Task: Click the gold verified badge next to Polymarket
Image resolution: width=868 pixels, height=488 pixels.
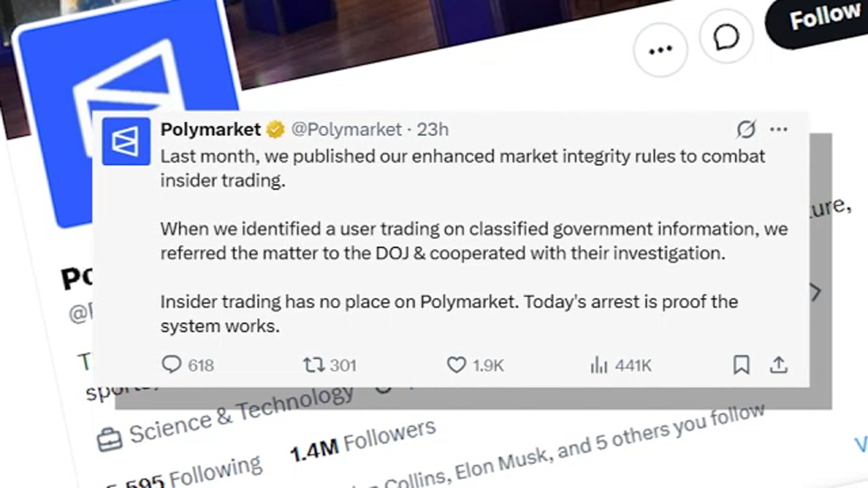Action: [275, 130]
